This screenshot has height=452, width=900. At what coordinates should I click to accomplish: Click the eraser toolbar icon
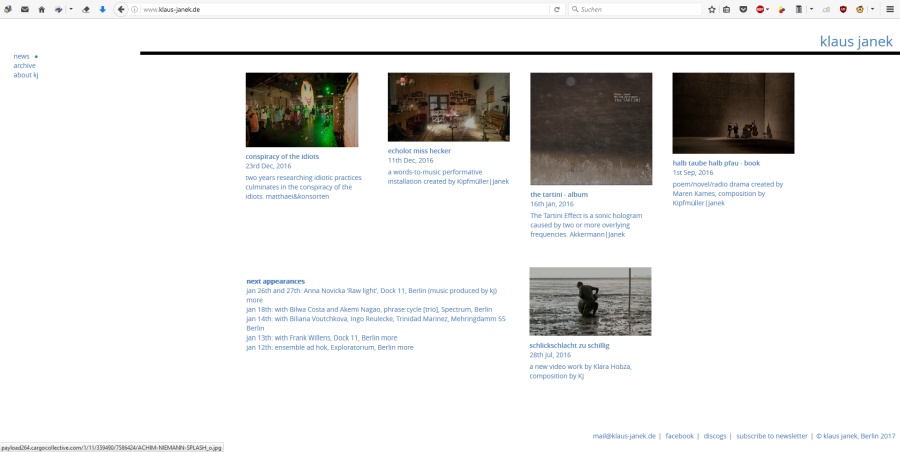pos(86,9)
